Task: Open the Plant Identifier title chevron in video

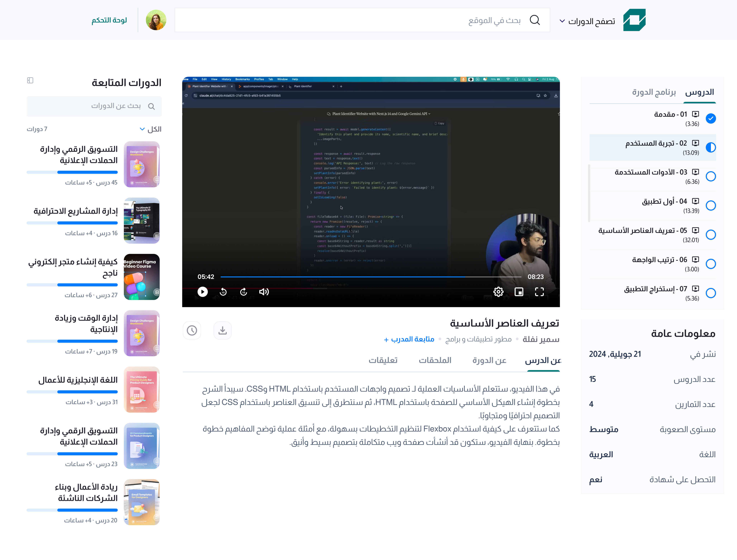Action: click(x=430, y=114)
